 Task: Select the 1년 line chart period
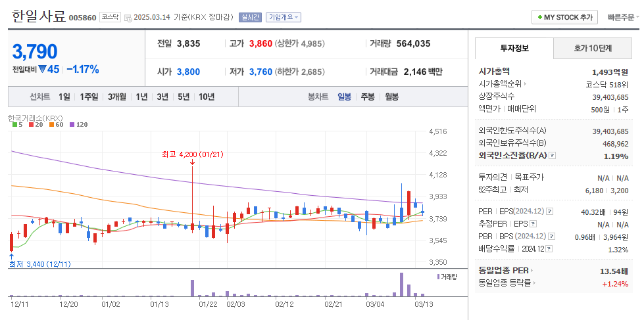pyautogui.click(x=141, y=97)
